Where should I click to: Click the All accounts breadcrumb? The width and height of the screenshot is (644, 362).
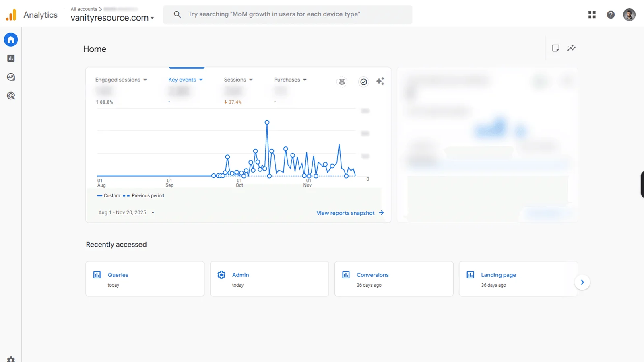[x=84, y=9]
